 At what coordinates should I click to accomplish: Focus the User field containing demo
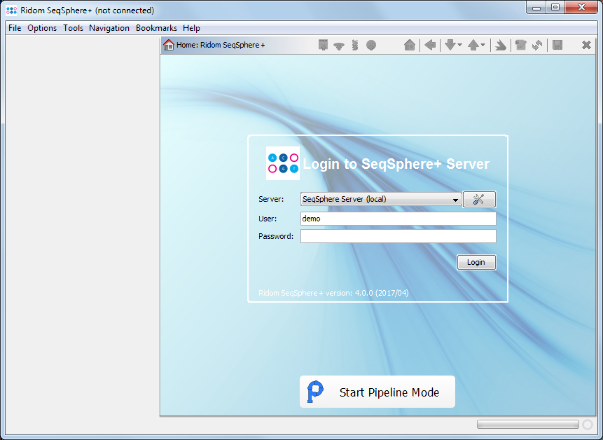[x=398, y=218]
